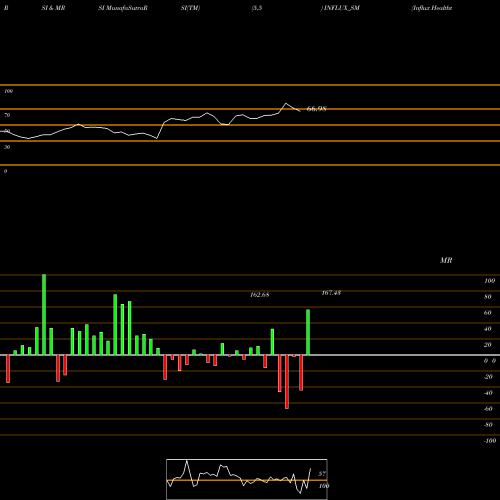Click the 'SI MunafaSutraR' header text

click(123, 8)
